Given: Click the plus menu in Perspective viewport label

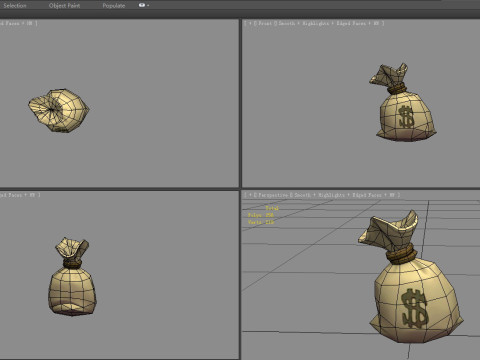Looking at the screenshot, I should (x=250, y=195).
